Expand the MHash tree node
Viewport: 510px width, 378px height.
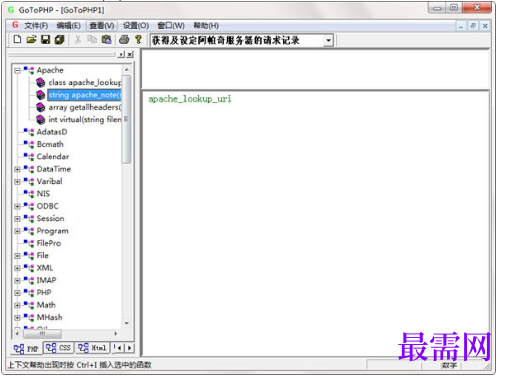coord(17,317)
